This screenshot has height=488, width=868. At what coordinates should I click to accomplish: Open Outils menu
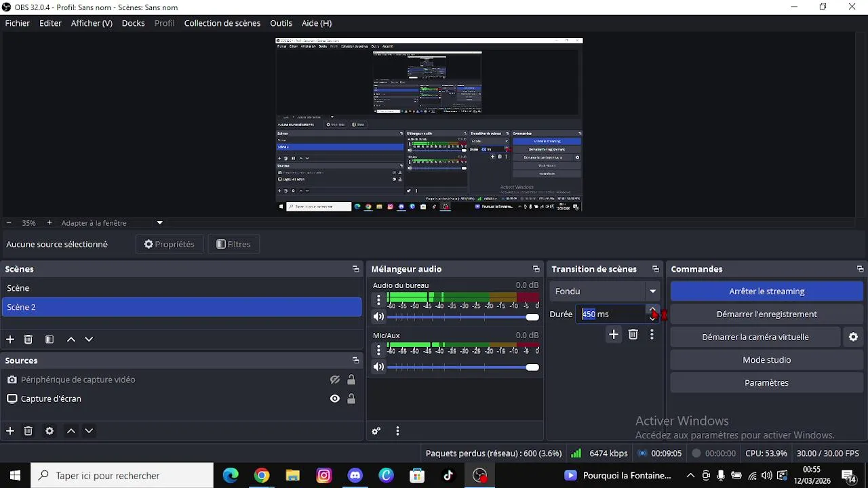281,23
